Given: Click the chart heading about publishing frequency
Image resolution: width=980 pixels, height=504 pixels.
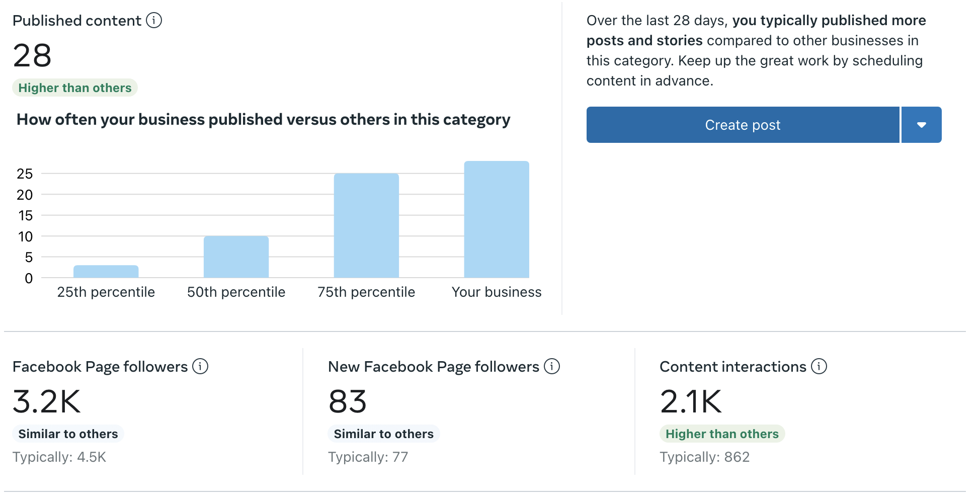Looking at the screenshot, I should pyautogui.click(x=263, y=120).
